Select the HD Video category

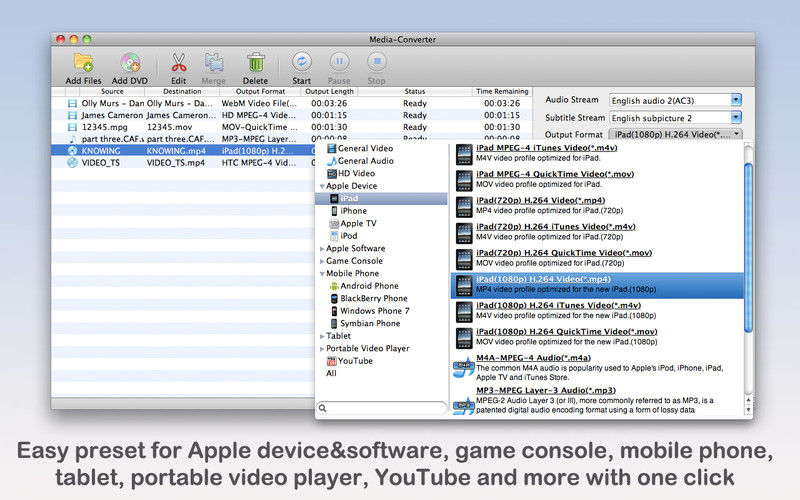tap(351, 173)
